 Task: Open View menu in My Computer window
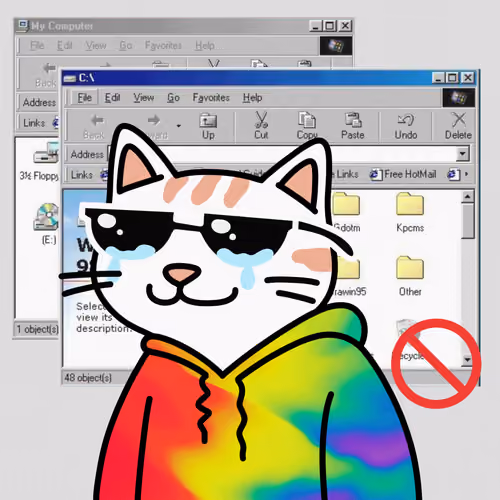(96, 45)
